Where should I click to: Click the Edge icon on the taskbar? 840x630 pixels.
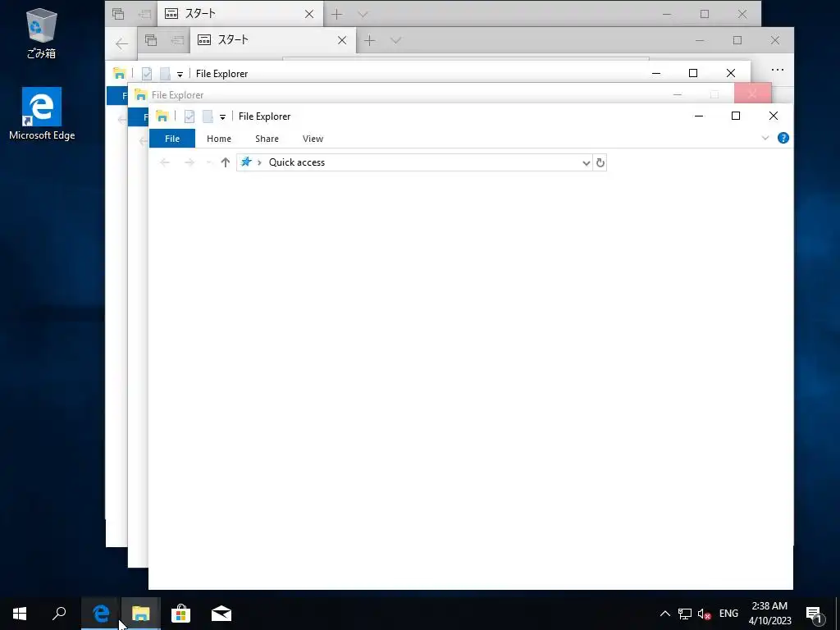click(101, 614)
